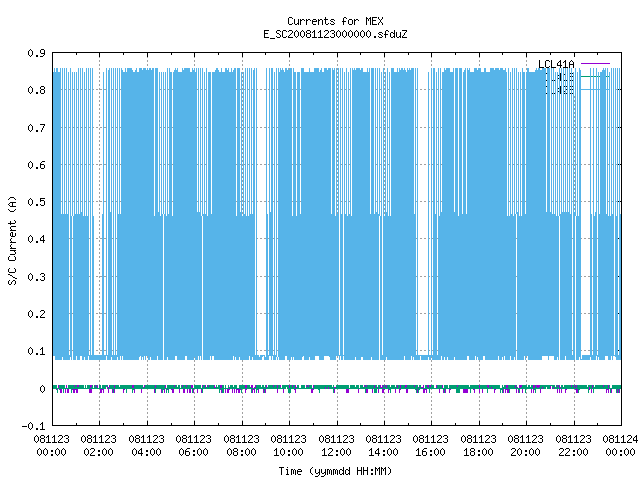Click the 'Time (yymmdd HH:MM)' axis label
Image resolution: width=640 pixels, height=480 pixels.
335,471
